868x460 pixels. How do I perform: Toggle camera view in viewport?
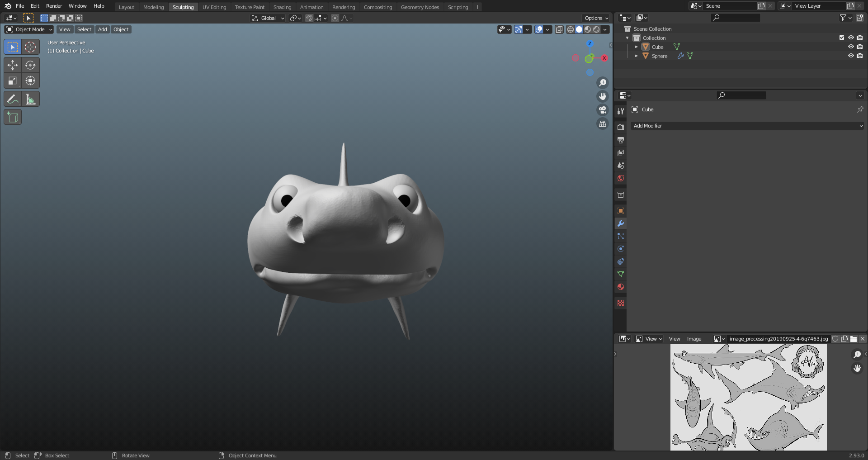tap(603, 110)
